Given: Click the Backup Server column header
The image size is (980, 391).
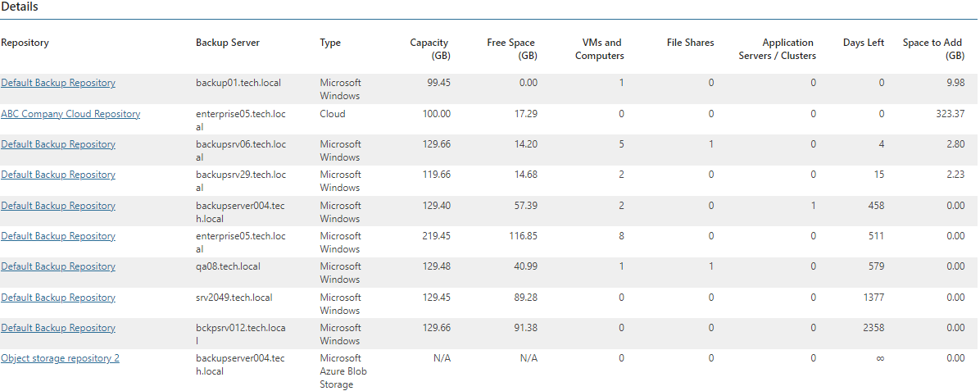Looking at the screenshot, I should [228, 43].
